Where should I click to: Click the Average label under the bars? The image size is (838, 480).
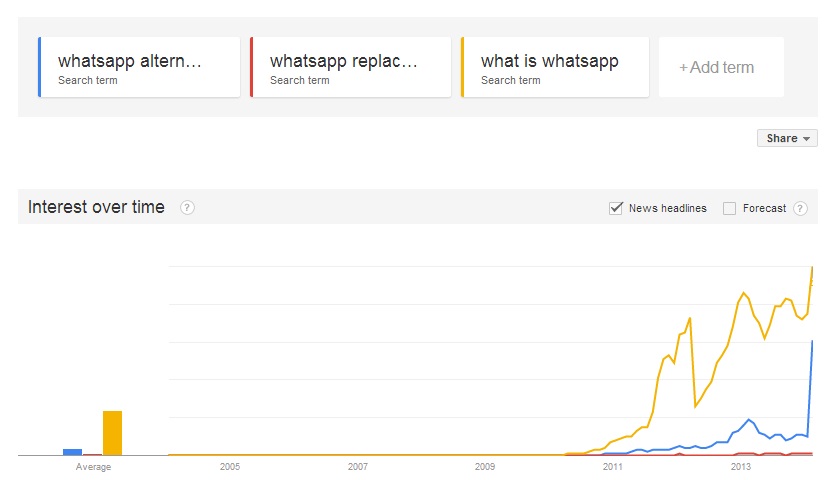(94, 467)
